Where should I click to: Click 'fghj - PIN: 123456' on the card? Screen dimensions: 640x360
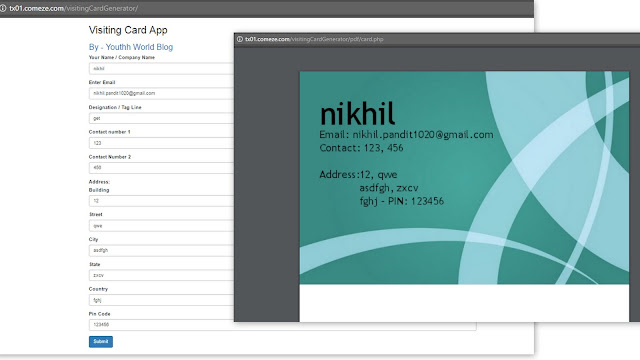coord(402,201)
